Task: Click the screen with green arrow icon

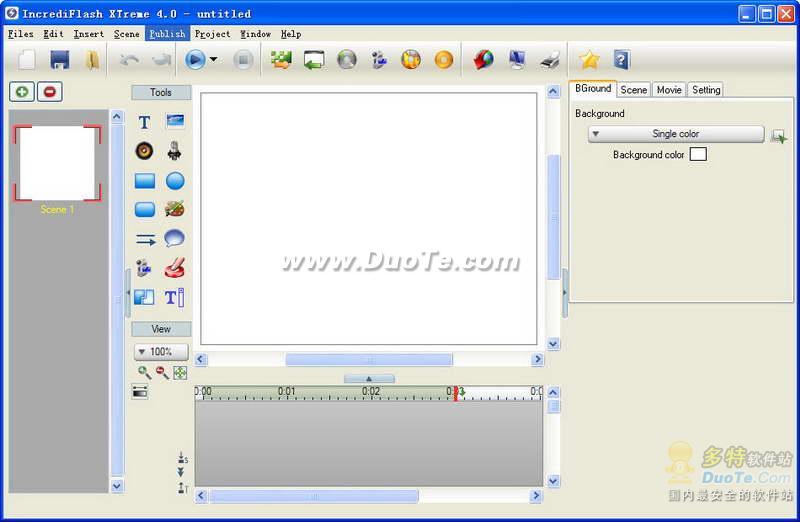Action: tap(314, 60)
